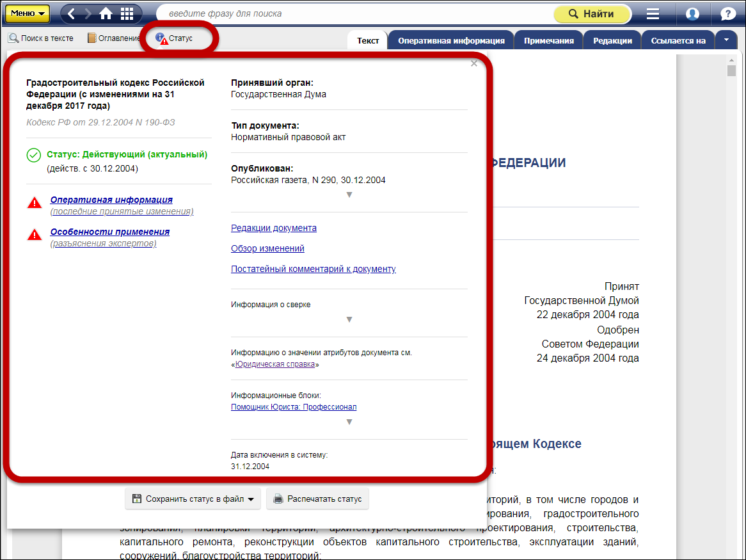Image resolution: width=746 pixels, height=560 pixels.
Task: Switch to Оперативная информация tab
Action: [451, 40]
